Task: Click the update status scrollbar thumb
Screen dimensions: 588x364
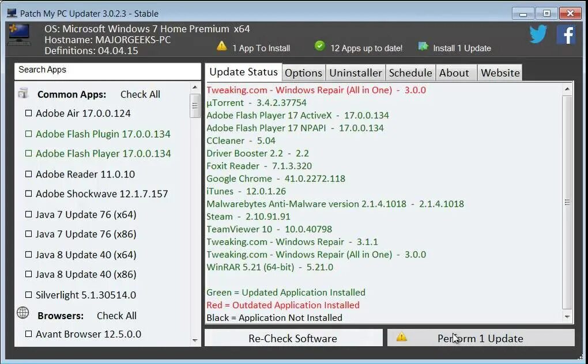Action: coord(567,203)
